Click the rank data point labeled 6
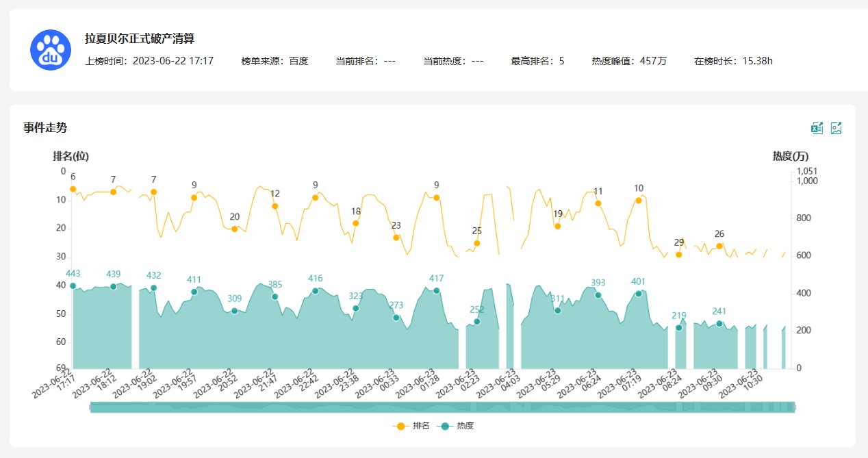This screenshot has width=868, height=458. coord(73,189)
